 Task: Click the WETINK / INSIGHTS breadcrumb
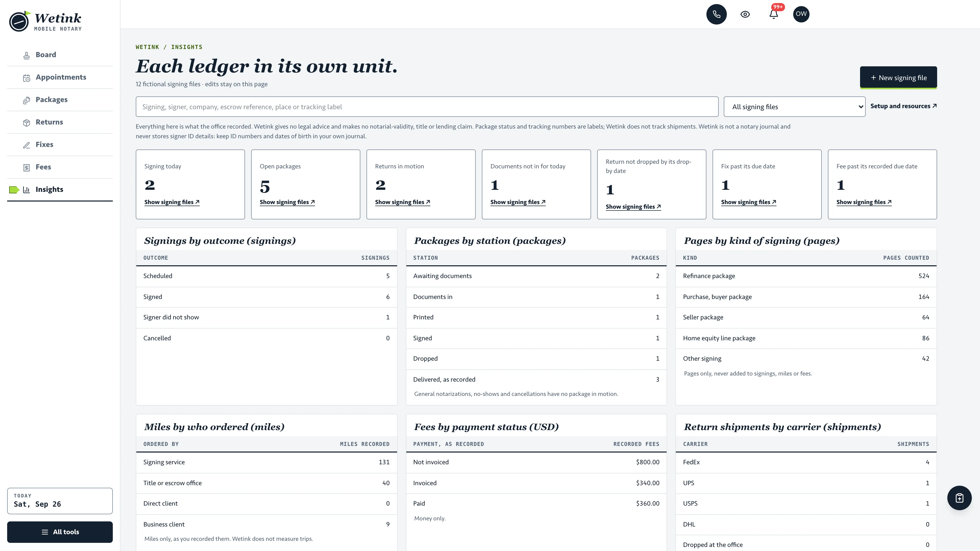click(x=169, y=47)
